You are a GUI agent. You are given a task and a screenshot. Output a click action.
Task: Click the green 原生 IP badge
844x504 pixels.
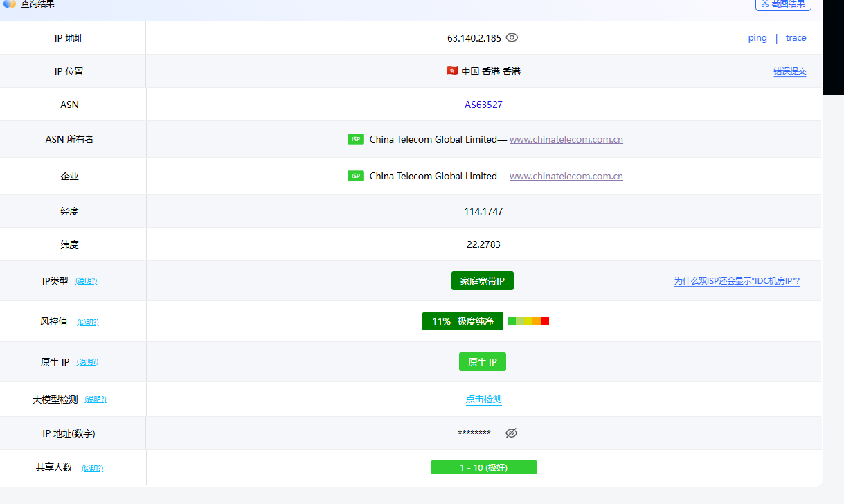482,362
